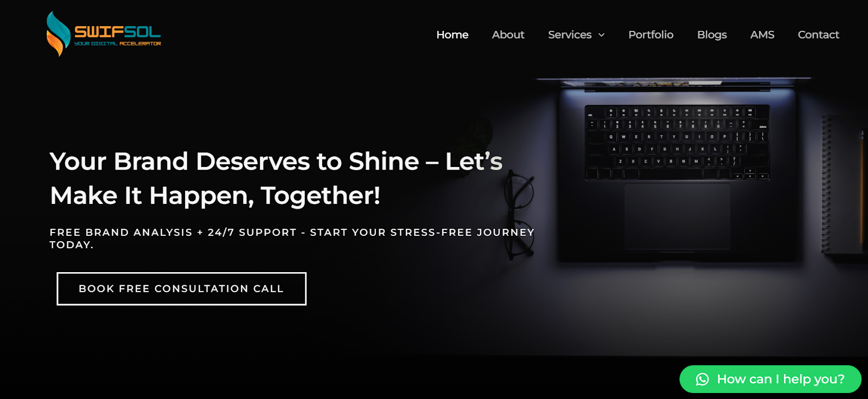The height and width of the screenshot is (399, 868).
Task: Click the laptop trackpad in hero image
Action: (x=677, y=217)
